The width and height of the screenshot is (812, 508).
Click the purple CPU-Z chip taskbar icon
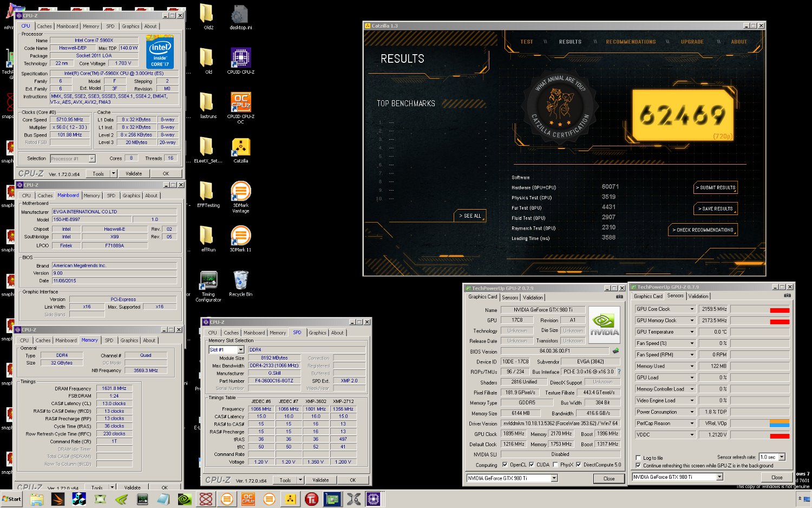(374, 499)
